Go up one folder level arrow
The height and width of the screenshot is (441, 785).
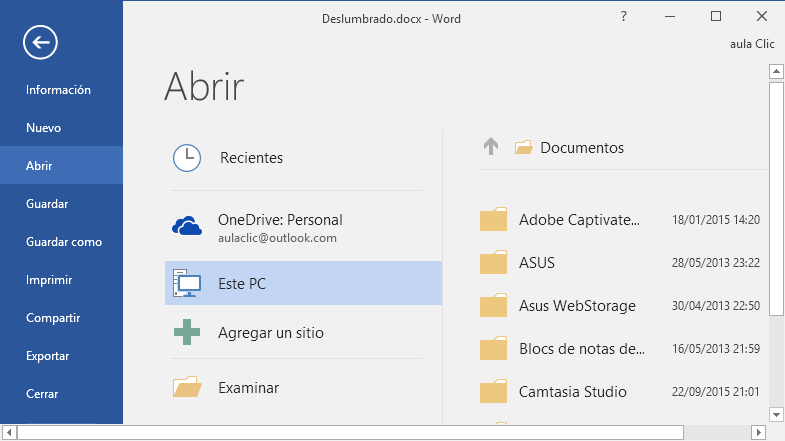[x=491, y=147]
